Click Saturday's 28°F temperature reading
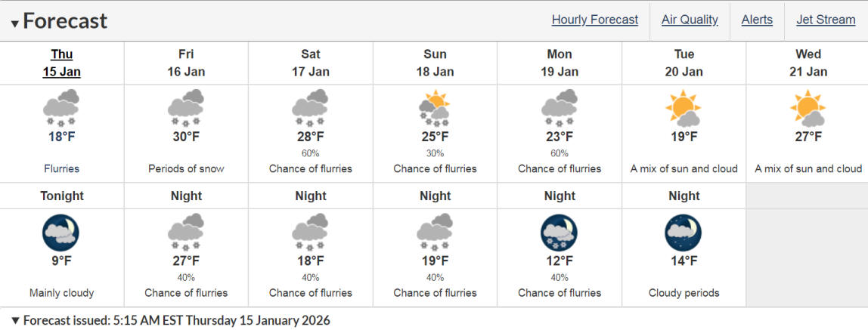The height and width of the screenshot is (330, 868). coord(310,137)
